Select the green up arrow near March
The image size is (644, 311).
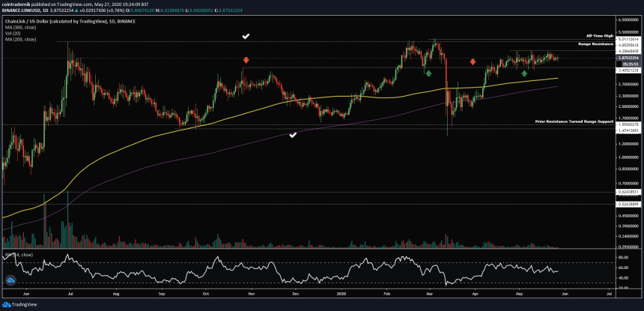pos(428,73)
